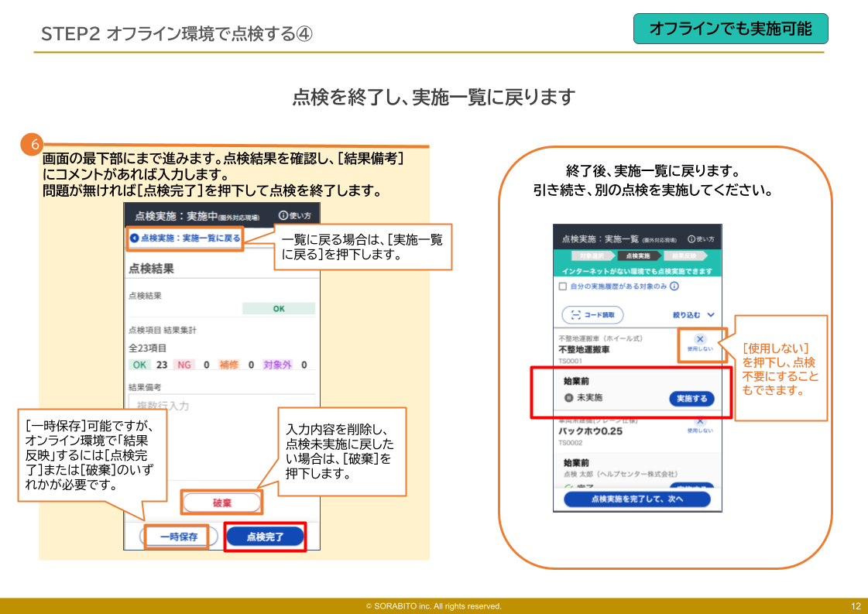The height and width of the screenshot is (614, 868).
Task: Tap the 使用しない X icon for 不整地運搬車
Action: (700, 339)
